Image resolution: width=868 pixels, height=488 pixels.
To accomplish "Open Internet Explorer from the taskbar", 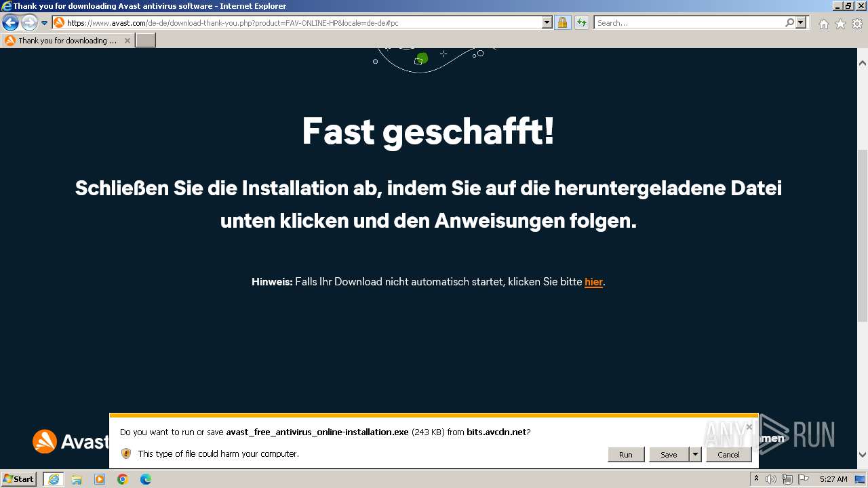I will click(x=53, y=479).
